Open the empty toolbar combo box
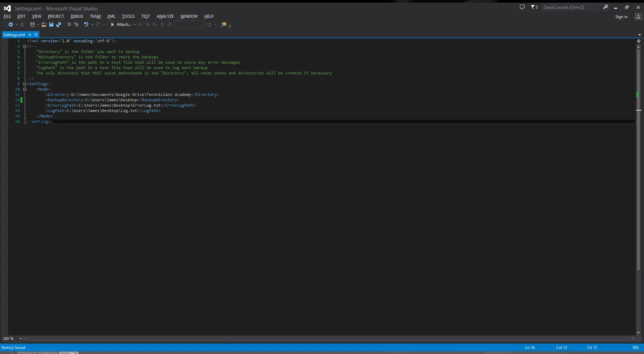The image size is (644, 354). tap(190, 24)
